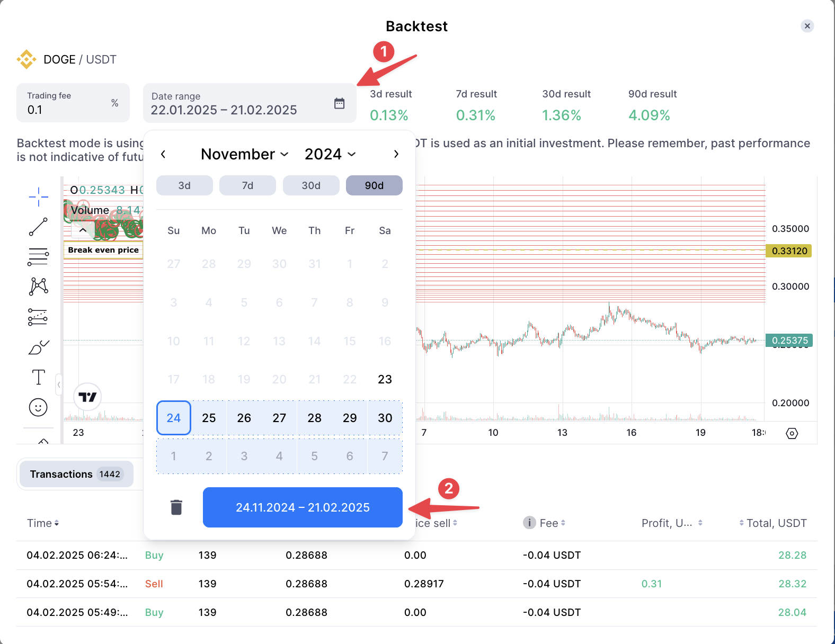Open chart settings gear icon
This screenshot has width=835, height=644.
pos(792,433)
